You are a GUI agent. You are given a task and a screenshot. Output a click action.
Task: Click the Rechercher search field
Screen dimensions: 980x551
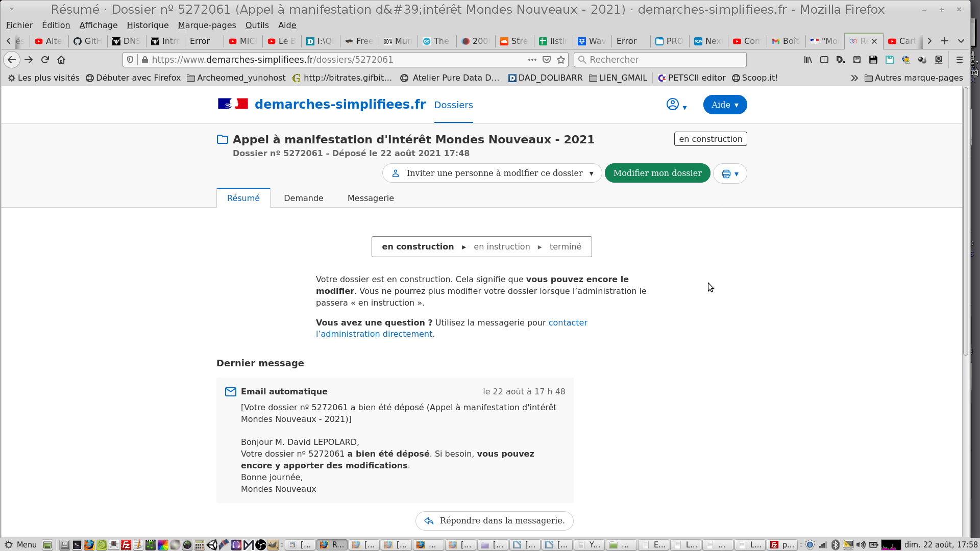[660, 60]
